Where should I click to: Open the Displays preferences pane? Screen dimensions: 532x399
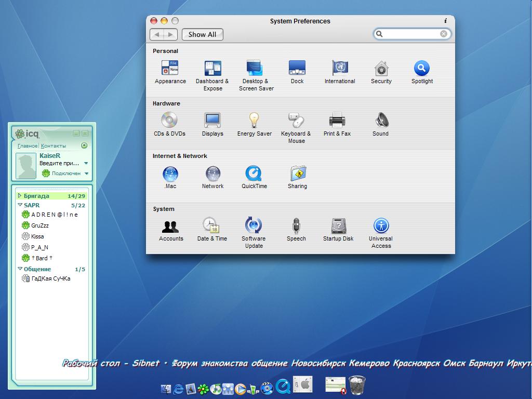(212, 124)
